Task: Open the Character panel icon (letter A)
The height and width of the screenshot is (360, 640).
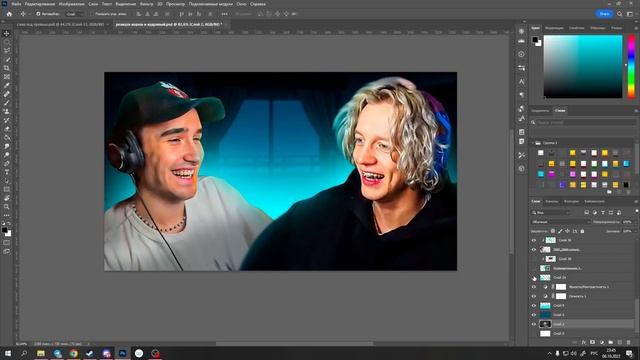Action: (522, 81)
